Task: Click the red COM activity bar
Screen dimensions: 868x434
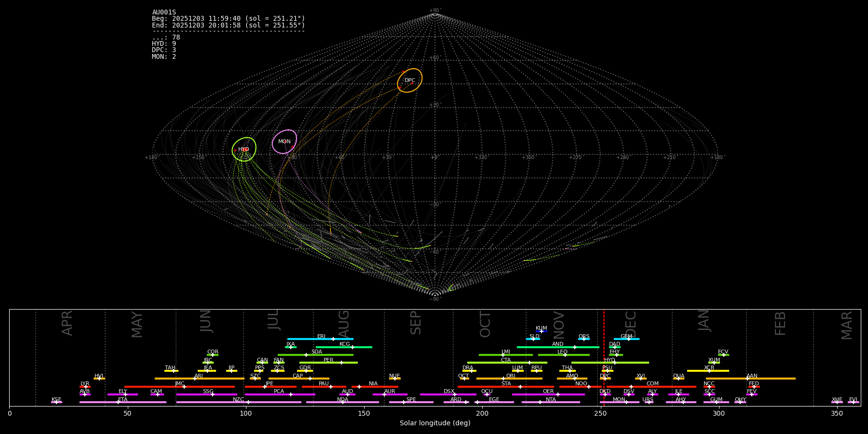Action: click(x=651, y=387)
